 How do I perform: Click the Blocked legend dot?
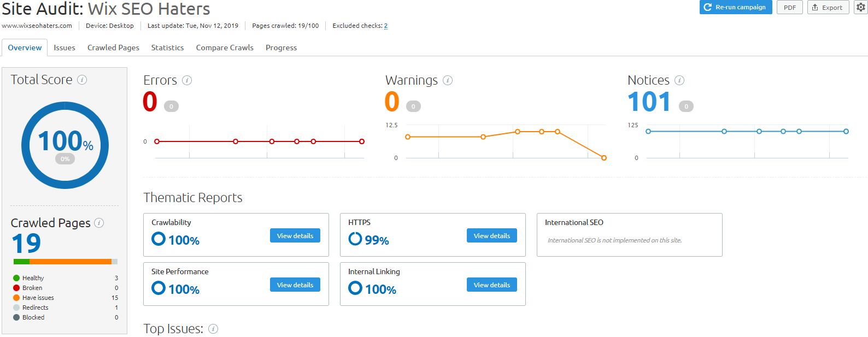pos(16,317)
